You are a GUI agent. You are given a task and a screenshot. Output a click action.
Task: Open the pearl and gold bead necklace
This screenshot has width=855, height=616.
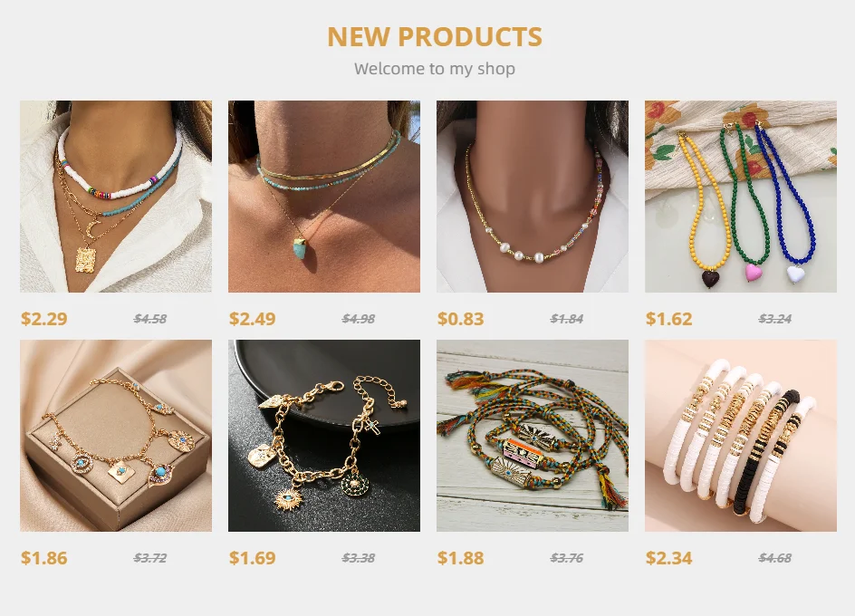coord(533,197)
